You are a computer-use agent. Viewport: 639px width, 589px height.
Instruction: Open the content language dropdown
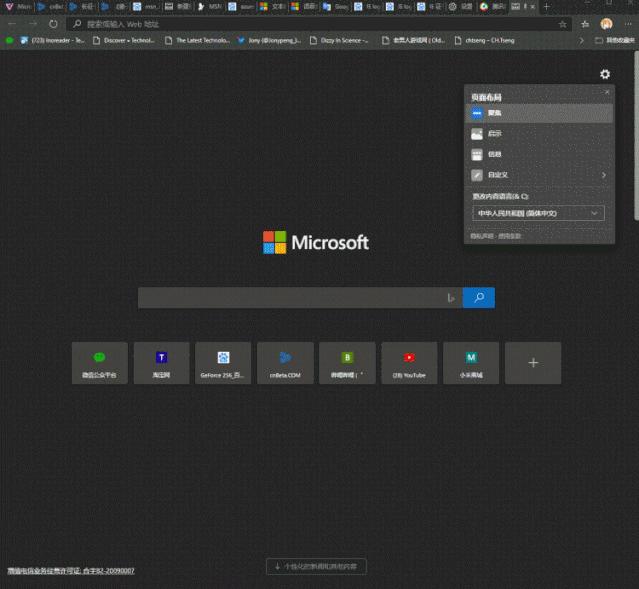pos(539,213)
